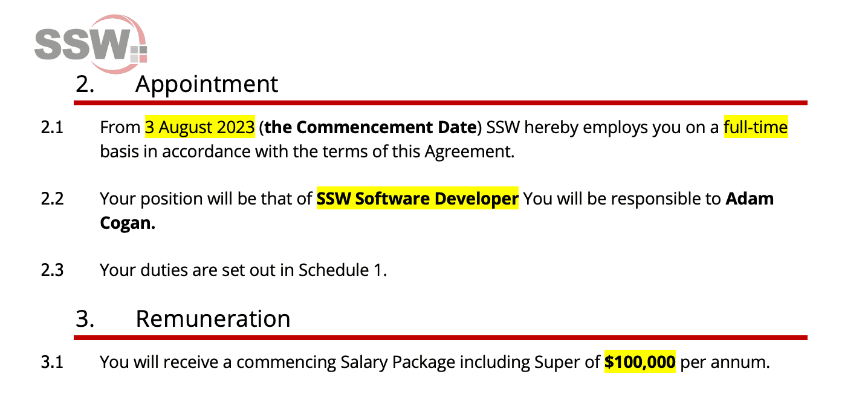Click the bold word "Cogan."
Viewport: 868px width, 397px height.
(128, 223)
